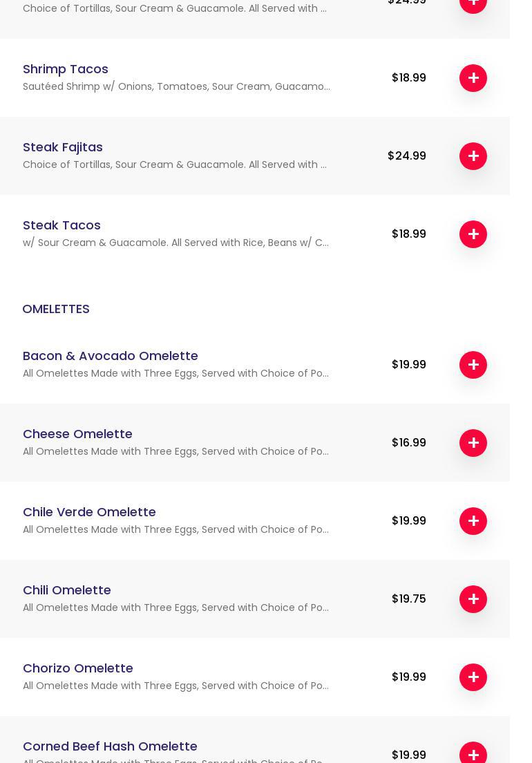Open the Bacon & Avocado Omelette link
Image resolution: width=532 pixels, height=763 pixels.
(x=111, y=356)
